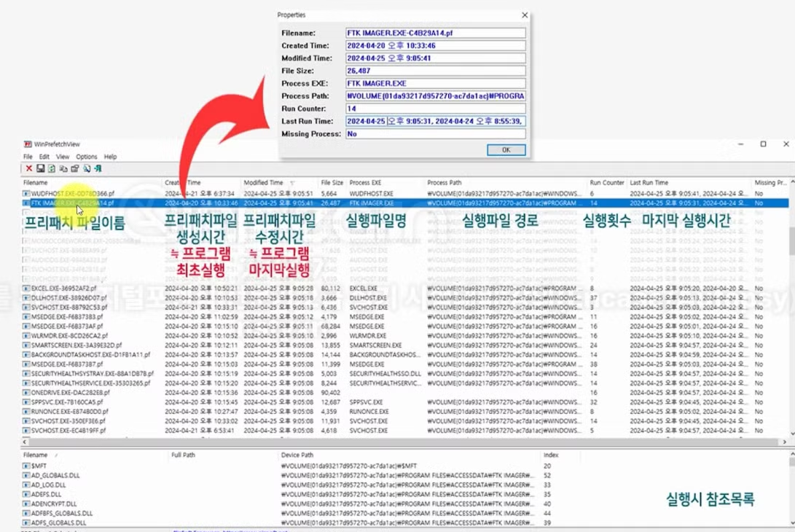Open the File menu

28,157
